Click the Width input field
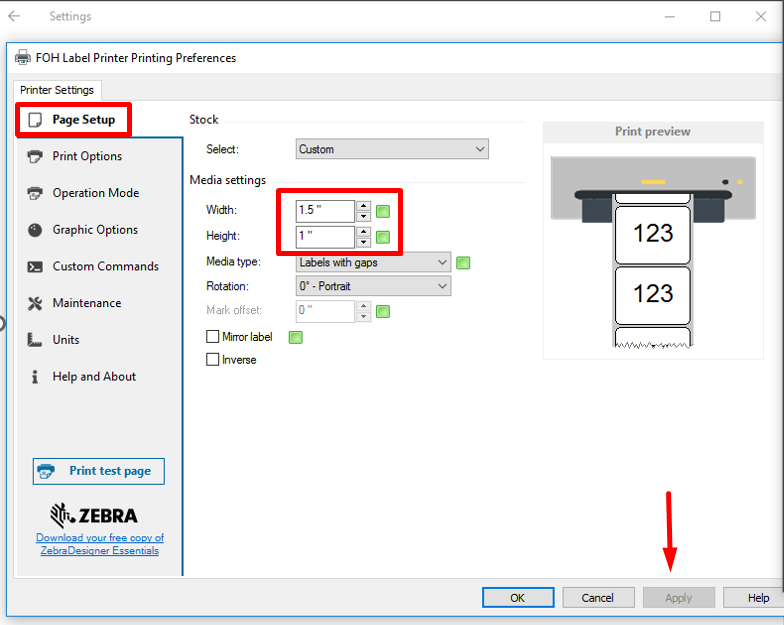 (x=325, y=211)
